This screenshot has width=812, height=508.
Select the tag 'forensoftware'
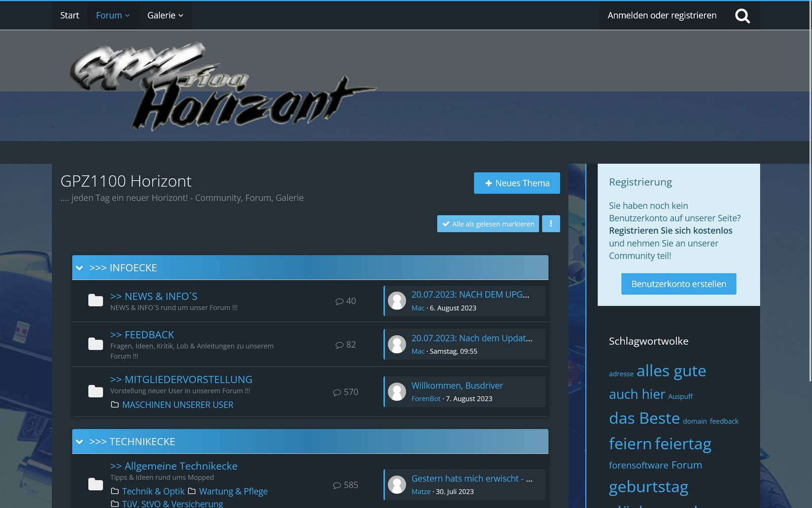(x=638, y=465)
